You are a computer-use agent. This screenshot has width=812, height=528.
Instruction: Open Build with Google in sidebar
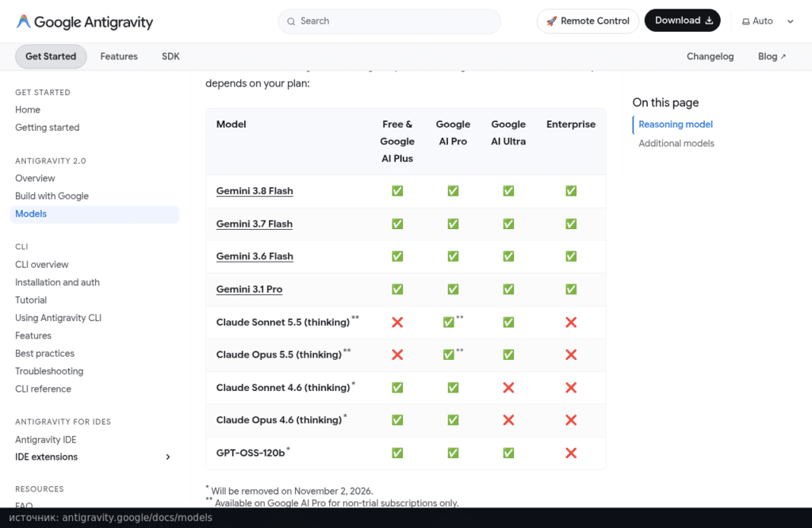[52, 196]
